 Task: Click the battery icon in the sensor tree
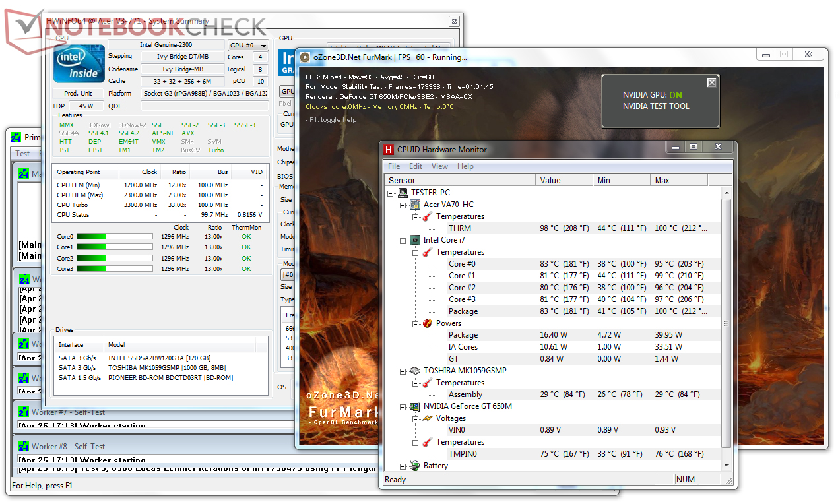click(415, 466)
